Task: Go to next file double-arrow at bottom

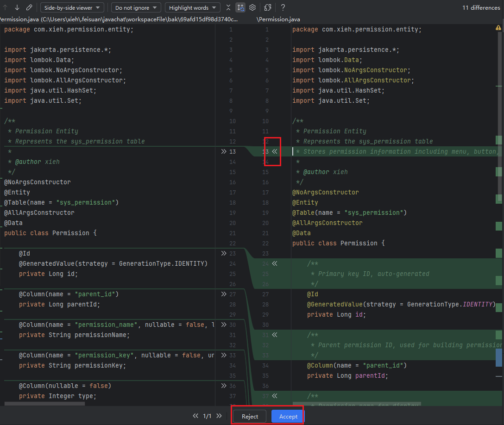Action: (219, 416)
